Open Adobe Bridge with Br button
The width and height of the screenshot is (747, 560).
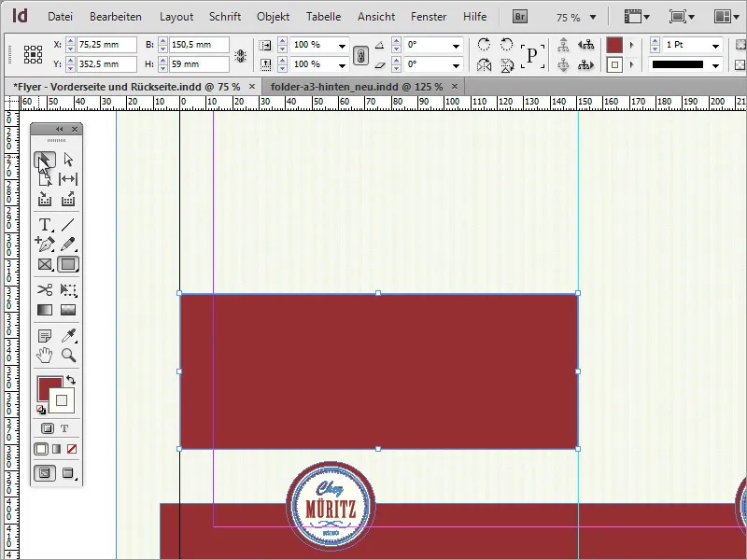pyautogui.click(x=520, y=17)
